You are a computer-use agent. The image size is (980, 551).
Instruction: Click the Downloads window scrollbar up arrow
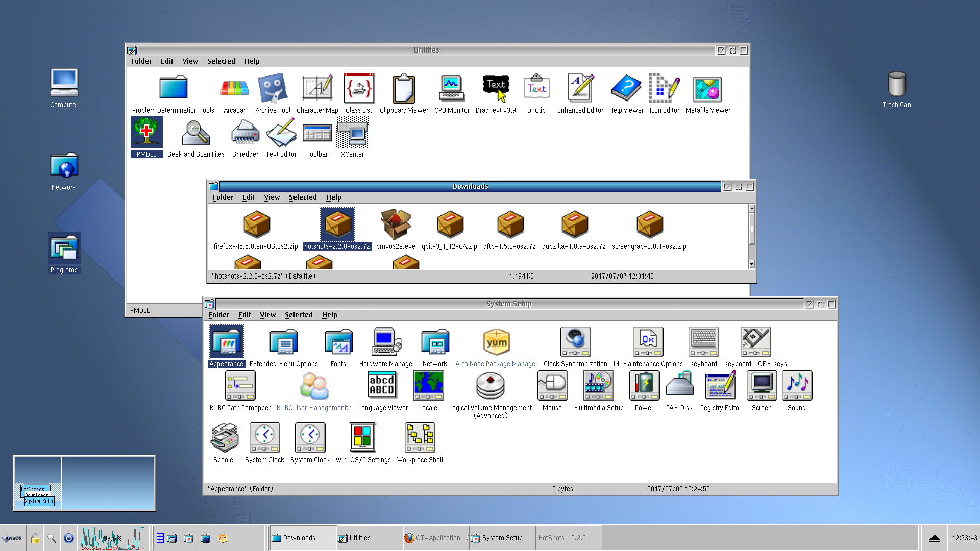coord(751,209)
